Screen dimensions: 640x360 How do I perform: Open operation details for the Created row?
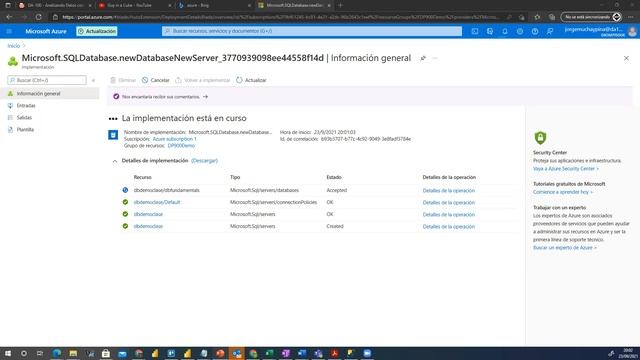[x=449, y=227]
